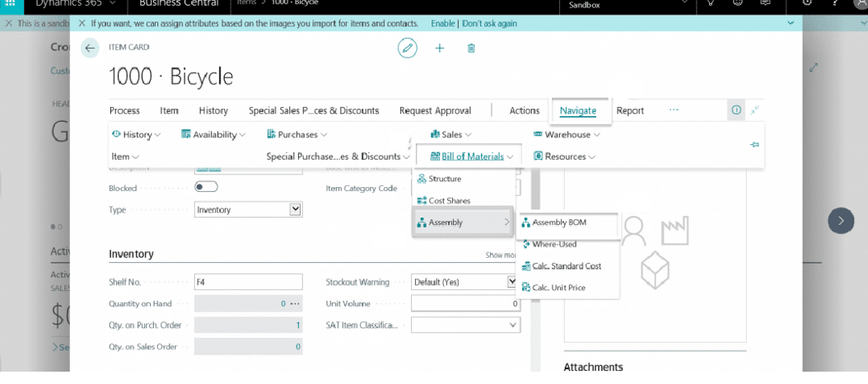The image size is (868, 384).
Task: Click the plus icon to add new item
Action: pyautogui.click(x=440, y=49)
